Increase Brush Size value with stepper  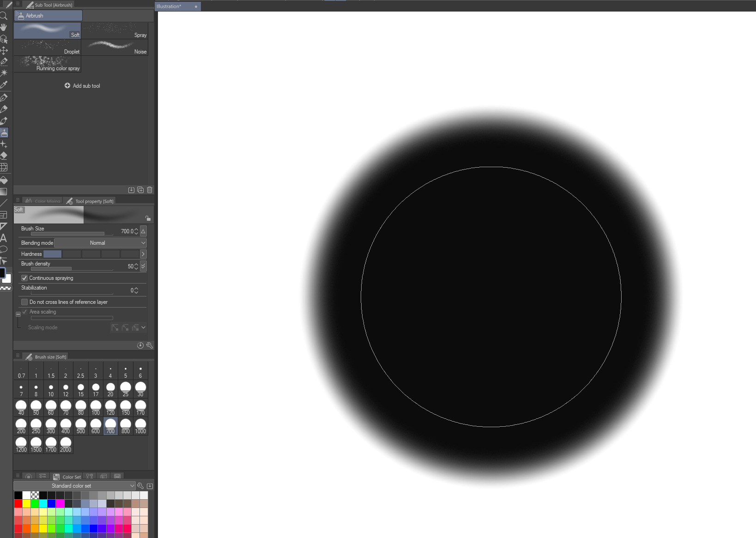(x=136, y=229)
